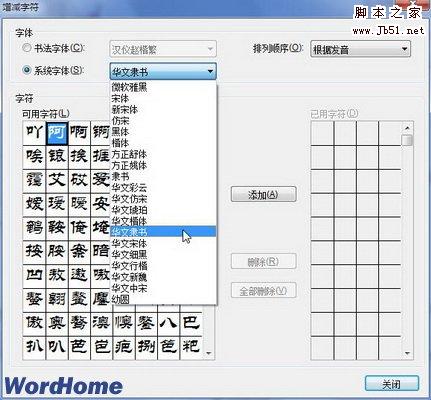Select the 敖 character cell
Image resolution: width=431 pixels, height=400 pixels.
tap(57, 276)
